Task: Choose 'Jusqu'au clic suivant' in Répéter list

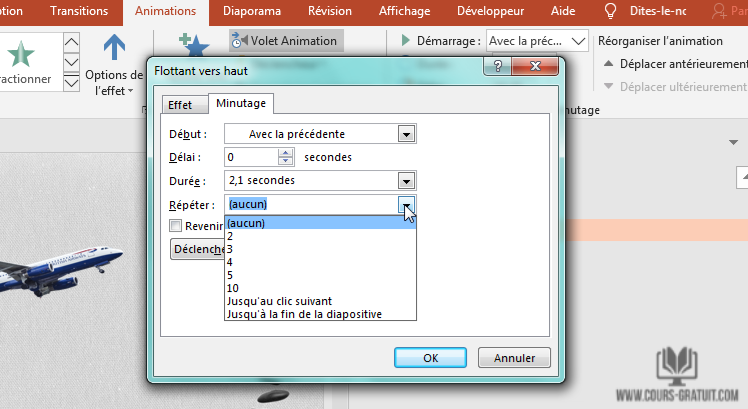Action: pos(278,301)
